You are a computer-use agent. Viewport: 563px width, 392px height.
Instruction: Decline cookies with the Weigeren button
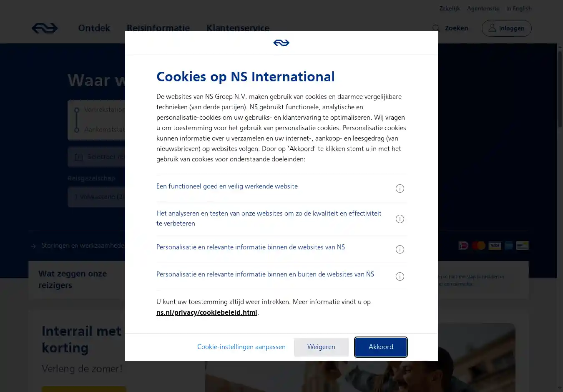[321, 347]
